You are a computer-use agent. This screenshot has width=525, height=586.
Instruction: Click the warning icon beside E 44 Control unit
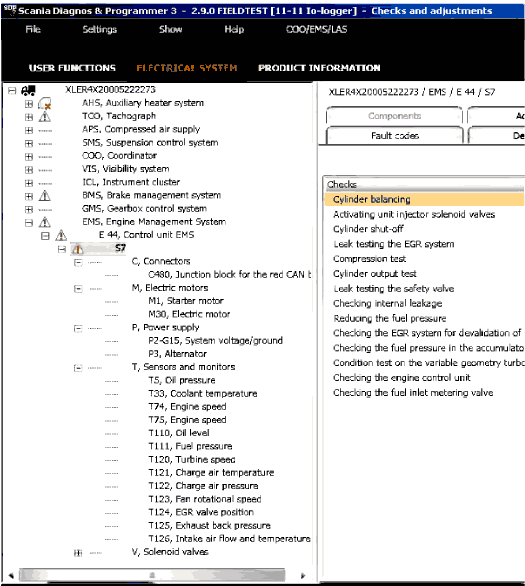[61, 235]
